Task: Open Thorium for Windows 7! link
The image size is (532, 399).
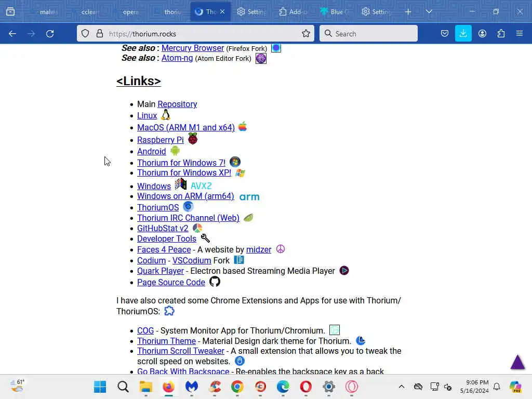Action: pos(181,163)
